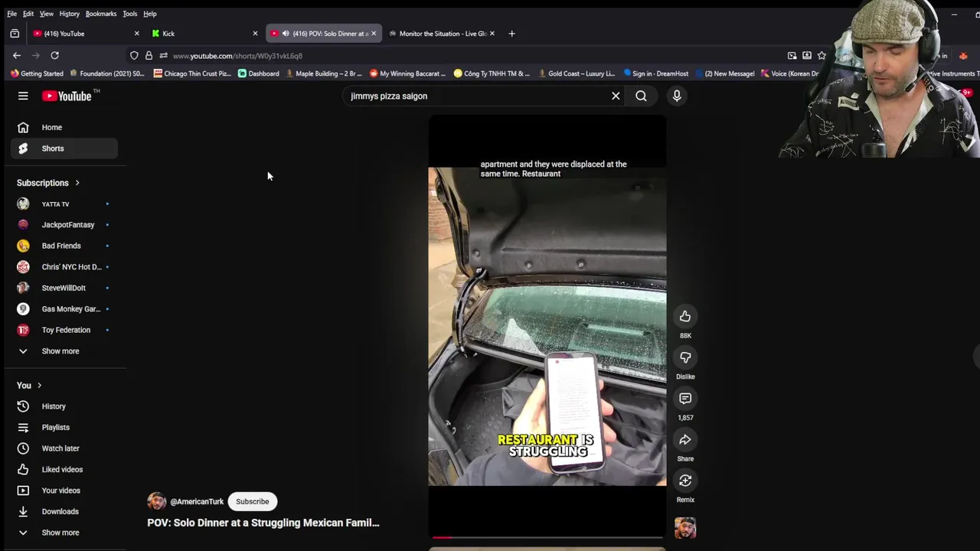The image size is (980, 551).
Task: Click the YouTube logo
Action: point(67,96)
